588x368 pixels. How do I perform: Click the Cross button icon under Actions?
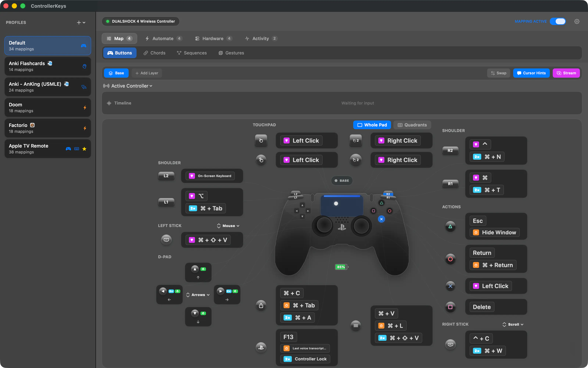[x=450, y=286]
